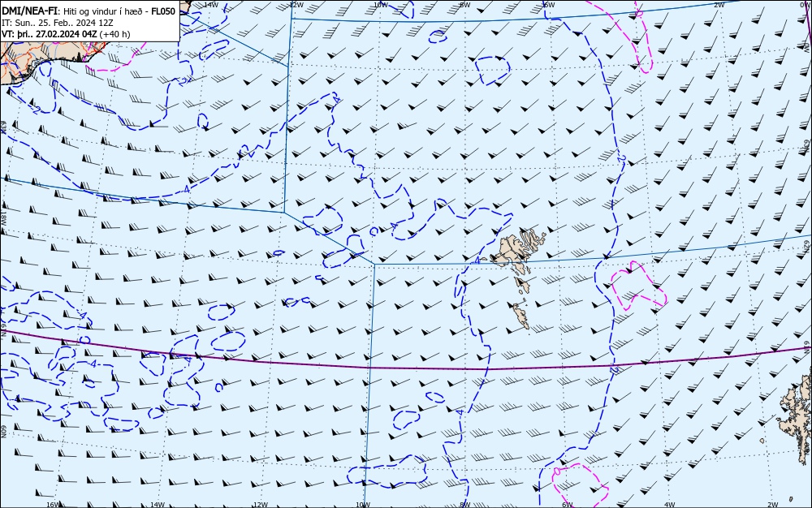Click the '10W' longitude label on top edge

[381, 4]
